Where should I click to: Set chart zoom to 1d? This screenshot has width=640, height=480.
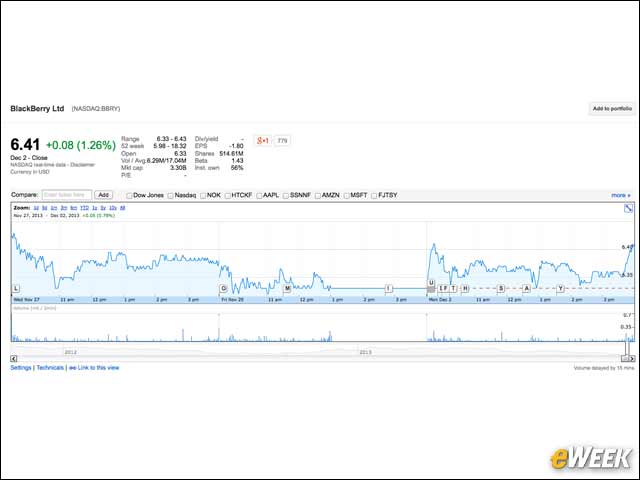36,208
